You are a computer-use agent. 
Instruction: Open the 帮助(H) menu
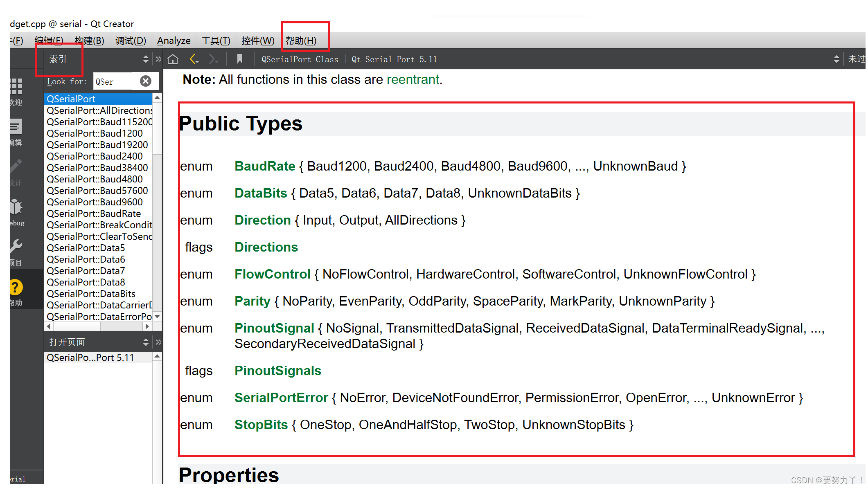pos(301,40)
